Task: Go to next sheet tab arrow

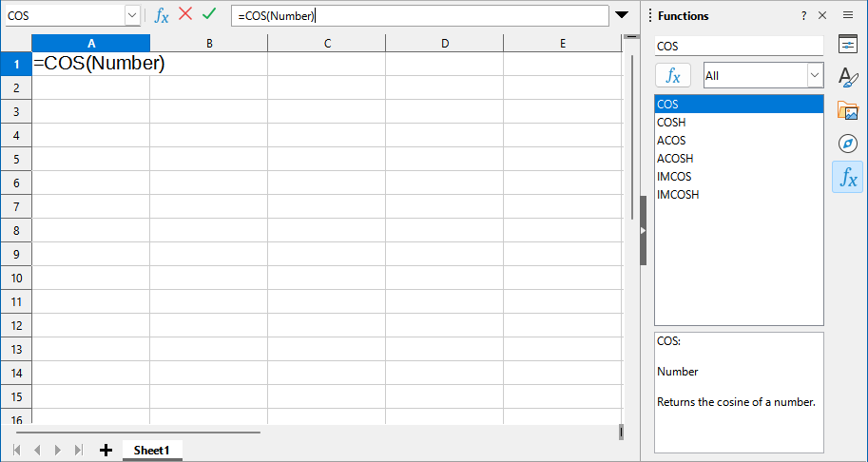Action: pos(58,450)
